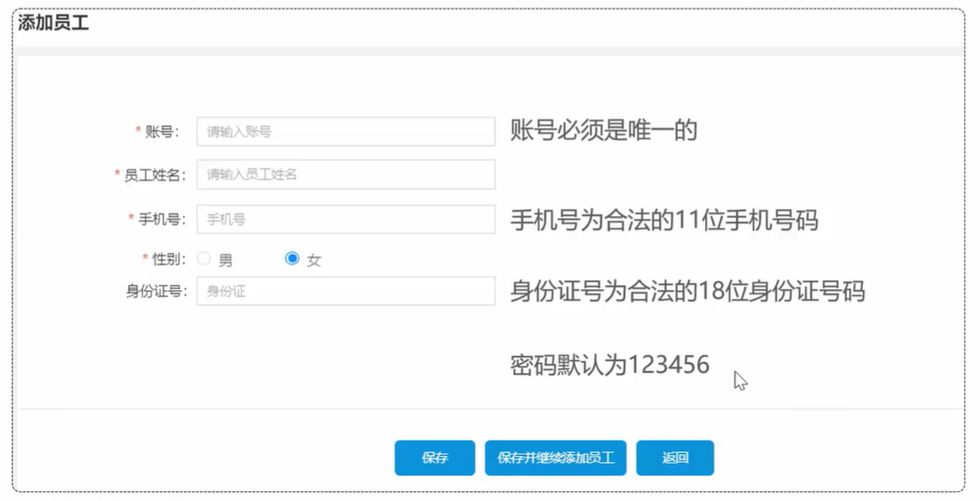The width and height of the screenshot is (980, 501).
Task: Click the 手机号 field label
Action: (162, 219)
